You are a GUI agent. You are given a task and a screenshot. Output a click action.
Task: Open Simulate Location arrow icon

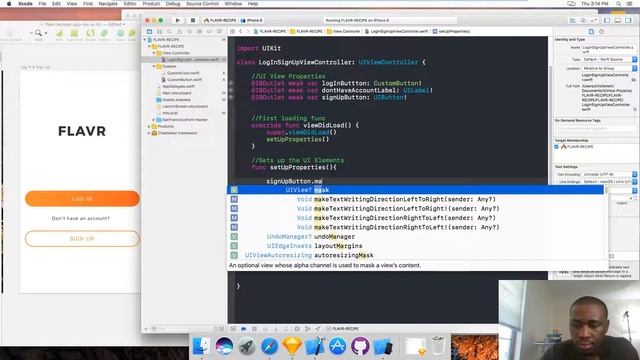(318, 329)
